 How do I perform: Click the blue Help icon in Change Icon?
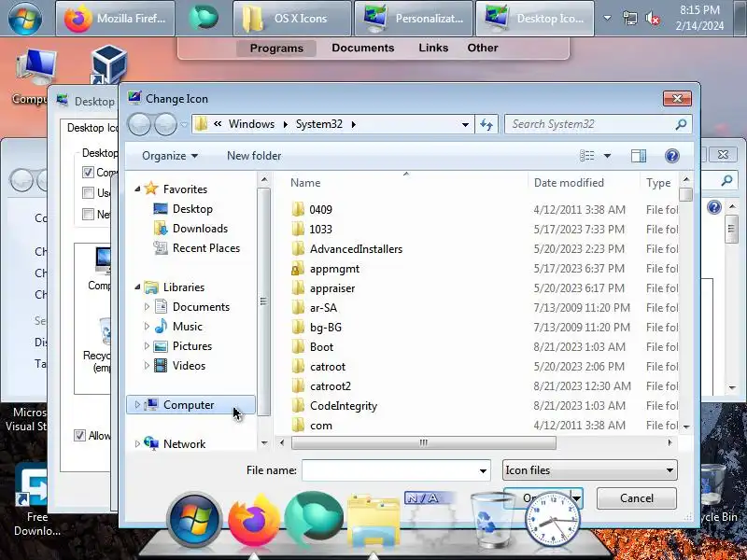click(x=671, y=156)
